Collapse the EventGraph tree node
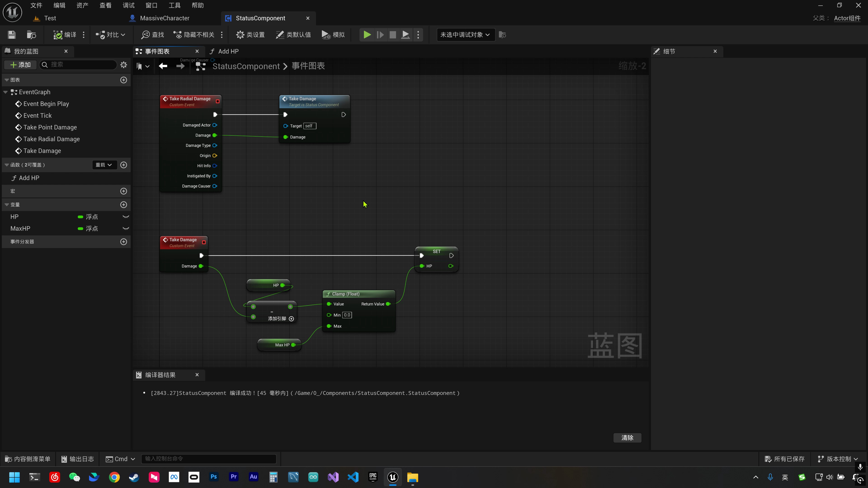Image resolution: width=868 pixels, height=488 pixels. pyautogui.click(x=5, y=92)
